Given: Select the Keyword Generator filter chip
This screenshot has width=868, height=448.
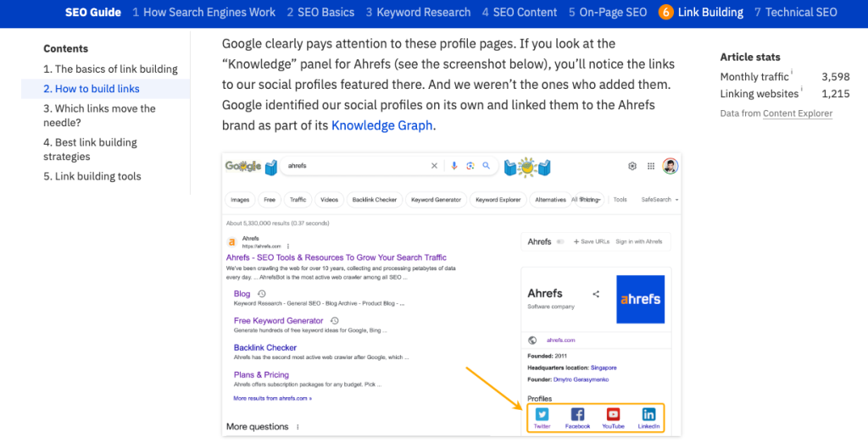Looking at the screenshot, I should (436, 200).
